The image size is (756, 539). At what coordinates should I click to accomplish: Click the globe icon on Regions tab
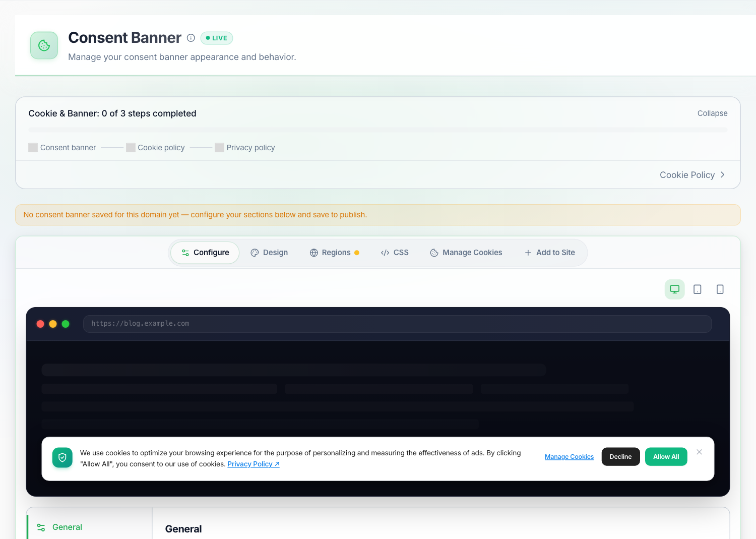pos(314,253)
